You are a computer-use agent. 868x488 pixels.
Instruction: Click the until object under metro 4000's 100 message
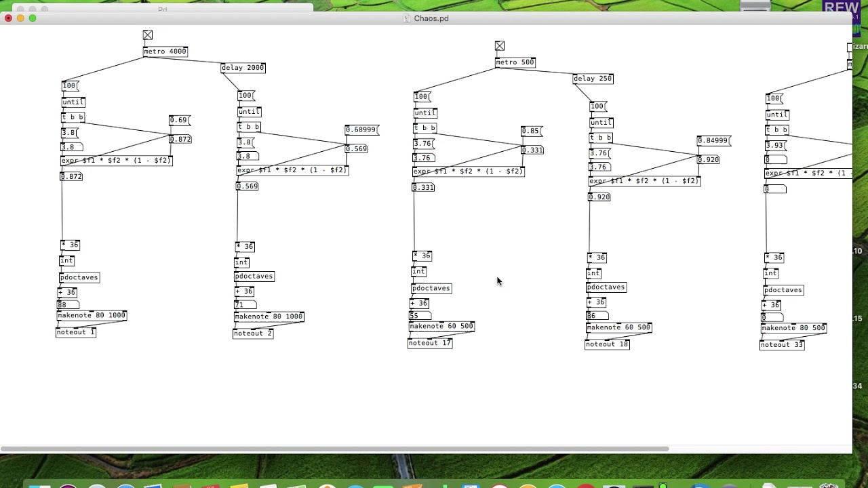[73, 102]
